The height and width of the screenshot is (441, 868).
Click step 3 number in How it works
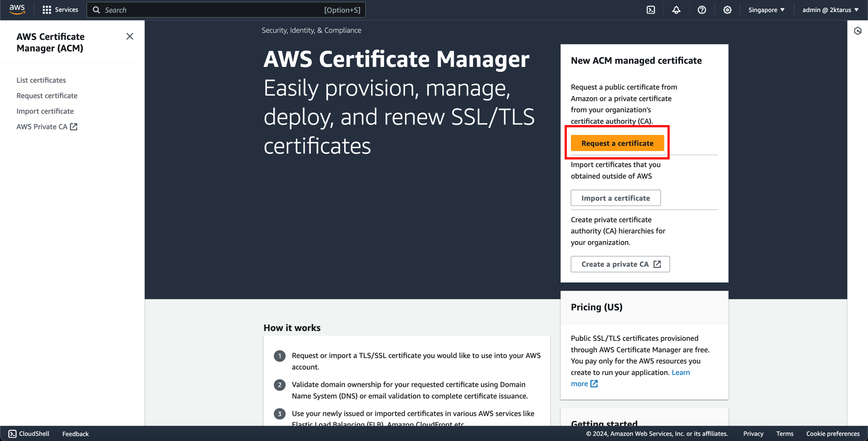pos(279,414)
